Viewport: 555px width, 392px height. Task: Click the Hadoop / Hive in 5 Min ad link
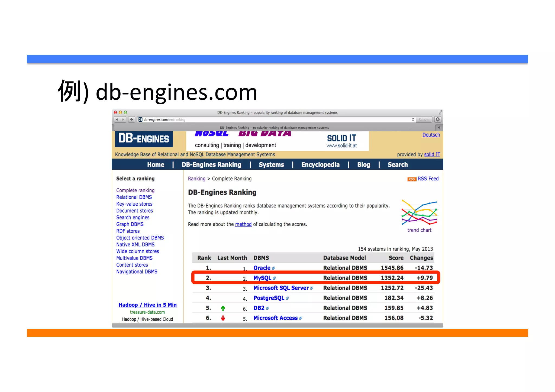147,305
